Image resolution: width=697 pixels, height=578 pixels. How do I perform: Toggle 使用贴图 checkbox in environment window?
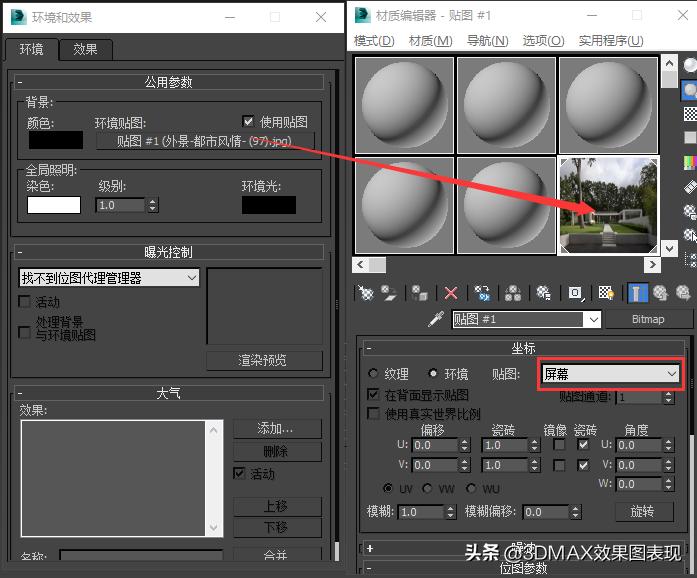click(x=248, y=121)
